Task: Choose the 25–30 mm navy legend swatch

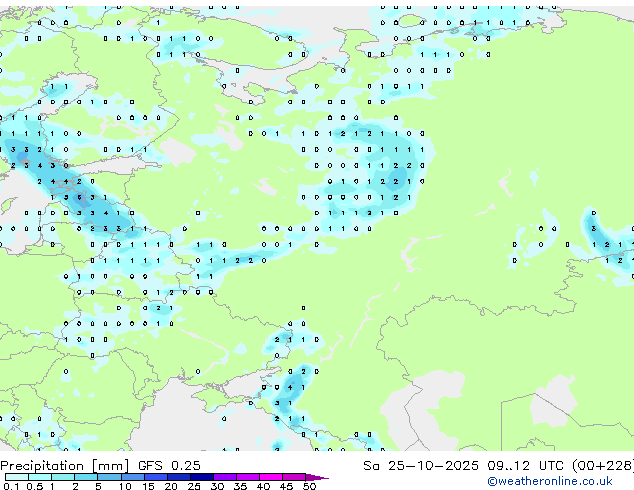Action: click(201, 477)
